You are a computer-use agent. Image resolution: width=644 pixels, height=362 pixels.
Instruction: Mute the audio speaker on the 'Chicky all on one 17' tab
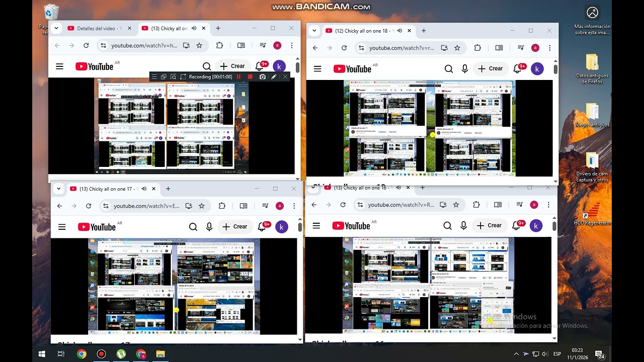[144, 189]
